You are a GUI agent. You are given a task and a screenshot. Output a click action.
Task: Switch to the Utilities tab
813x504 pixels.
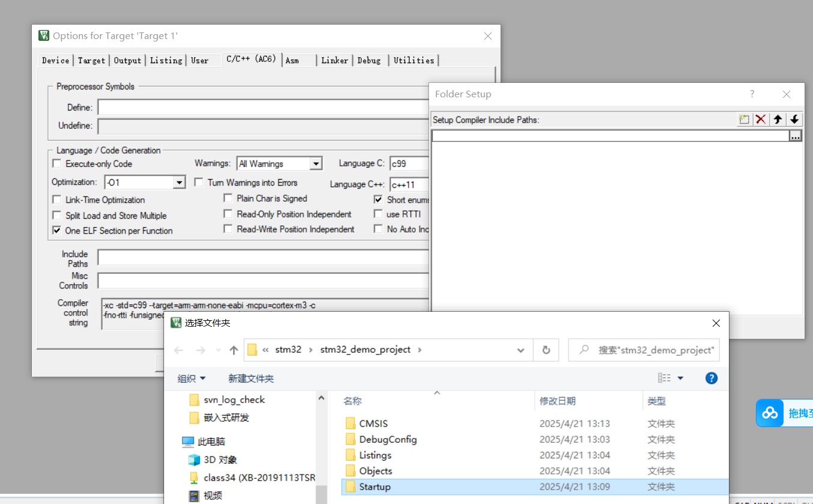click(x=413, y=60)
